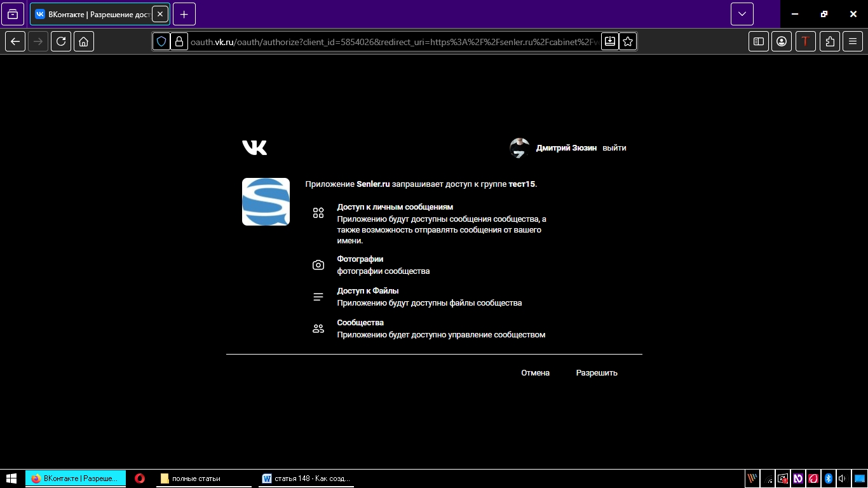
Task: Reload the page with the refresh button
Action: click(61, 41)
